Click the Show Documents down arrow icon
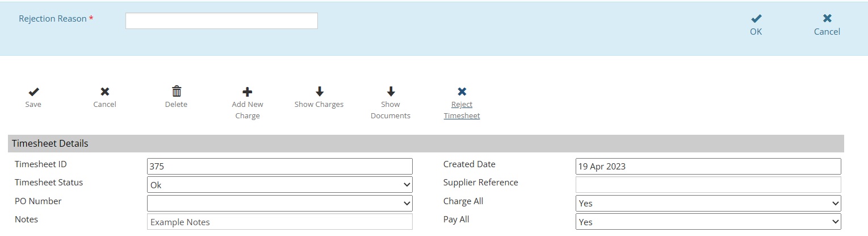The width and height of the screenshot is (868, 236). pos(391,92)
